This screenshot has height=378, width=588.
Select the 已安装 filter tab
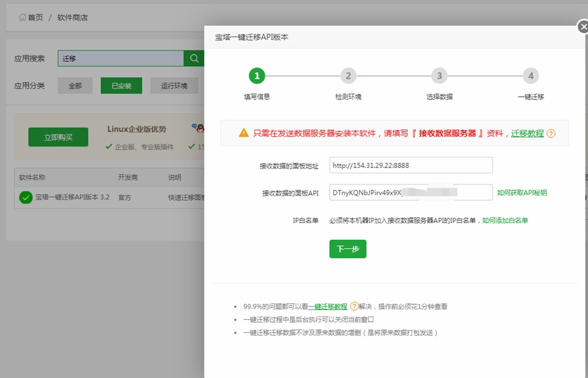click(122, 86)
